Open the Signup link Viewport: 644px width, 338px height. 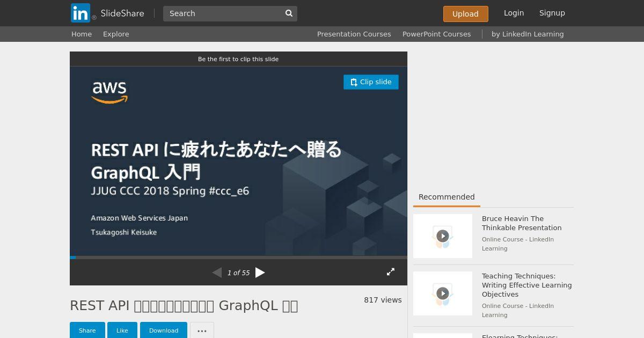pyautogui.click(x=552, y=13)
